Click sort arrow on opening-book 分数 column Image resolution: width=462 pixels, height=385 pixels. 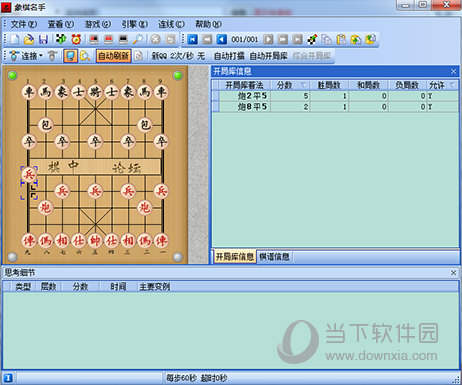[x=303, y=85]
